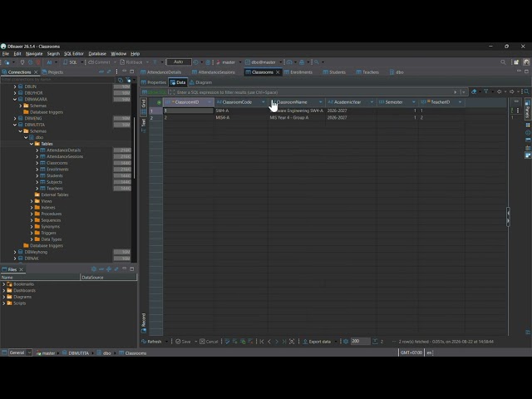Go to next row arrow icon
532x399 pixels.
point(277,342)
